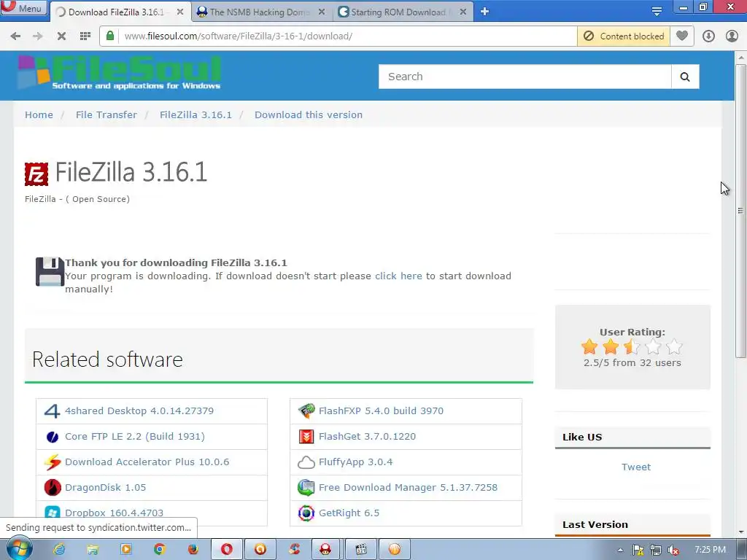Click the floppy disk download icon

pyautogui.click(x=50, y=272)
